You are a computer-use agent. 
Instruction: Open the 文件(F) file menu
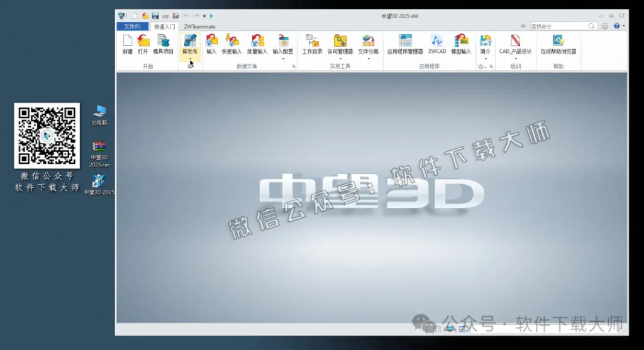point(132,26)
